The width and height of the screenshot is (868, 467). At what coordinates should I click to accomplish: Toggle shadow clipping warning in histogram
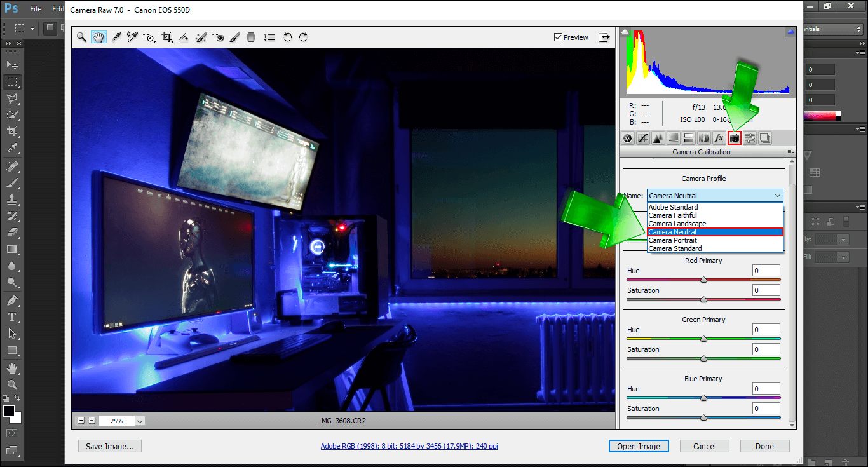pos(625,31)
